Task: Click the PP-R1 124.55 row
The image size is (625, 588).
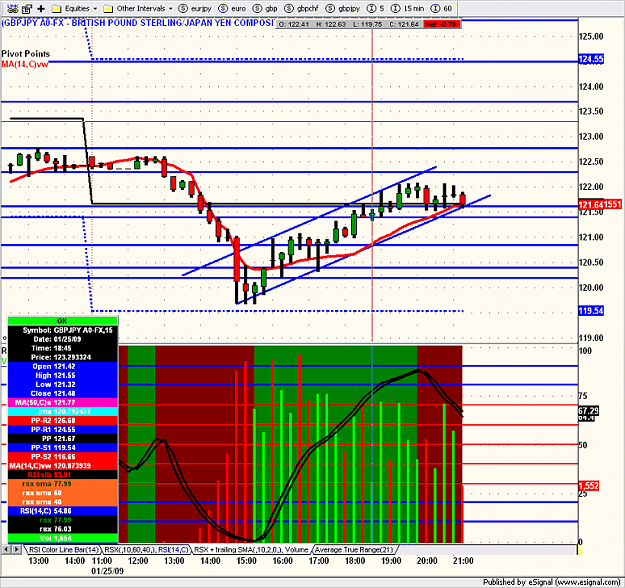Action: [63, 429]
